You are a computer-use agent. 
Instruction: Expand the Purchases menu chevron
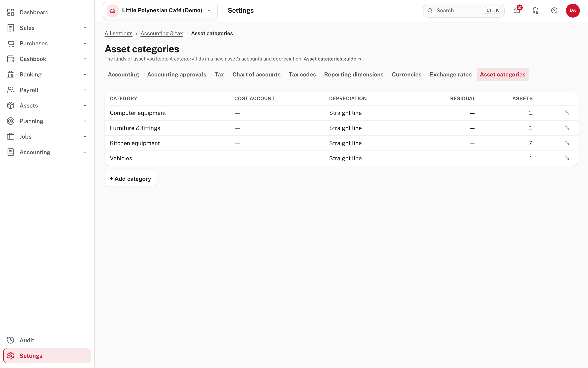coord(85,43)
